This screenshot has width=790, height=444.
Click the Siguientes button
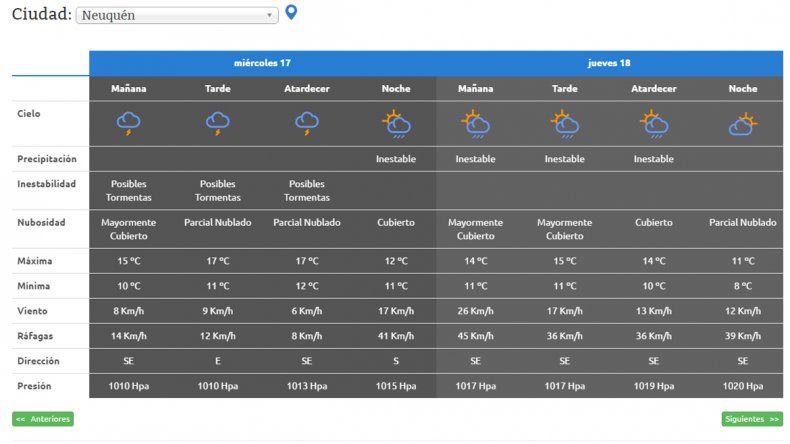tap(752, 419)
